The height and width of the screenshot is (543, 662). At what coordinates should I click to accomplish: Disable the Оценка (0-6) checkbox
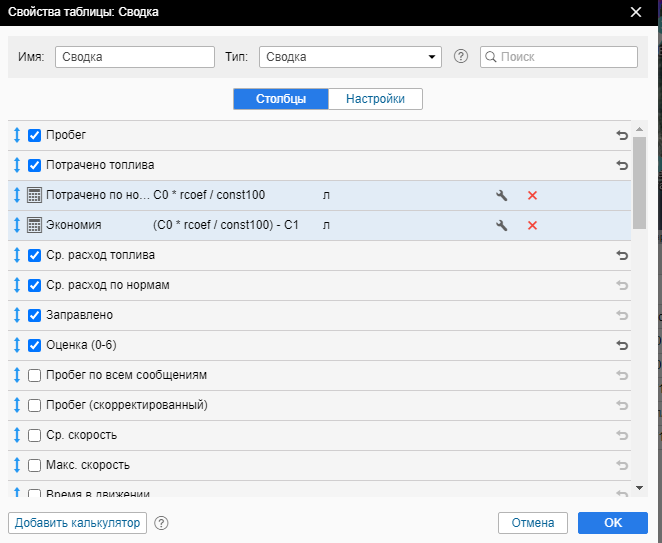35,345
